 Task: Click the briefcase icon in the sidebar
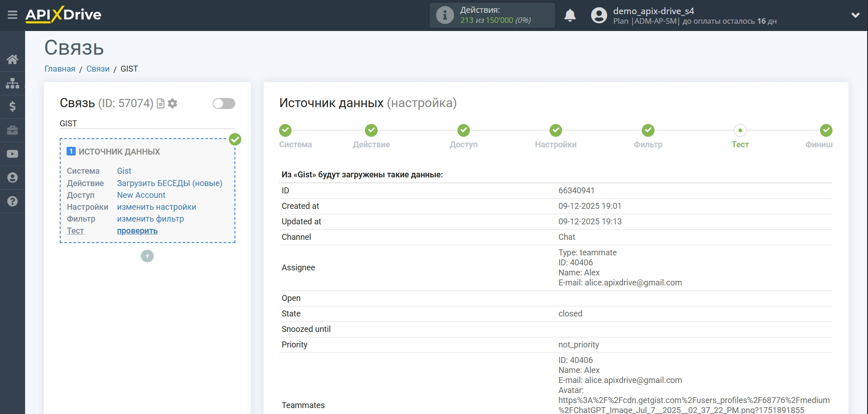[x=12, y=130]
